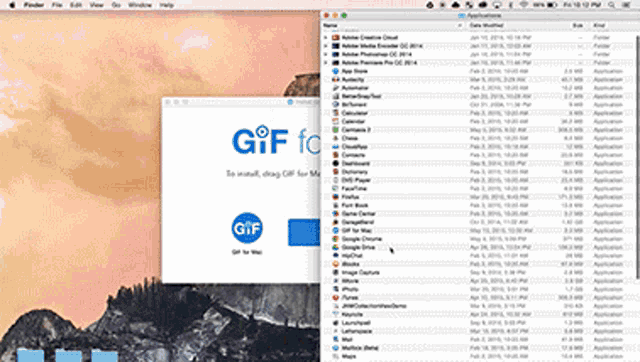
Task: Select the FaceTime application icon
Action: (x=336, y=189)
